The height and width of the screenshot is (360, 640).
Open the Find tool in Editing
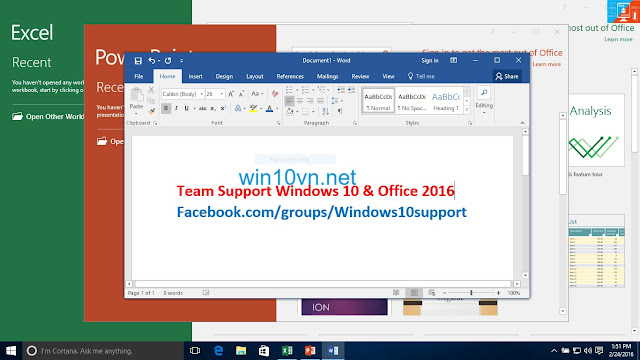[484, 93]
